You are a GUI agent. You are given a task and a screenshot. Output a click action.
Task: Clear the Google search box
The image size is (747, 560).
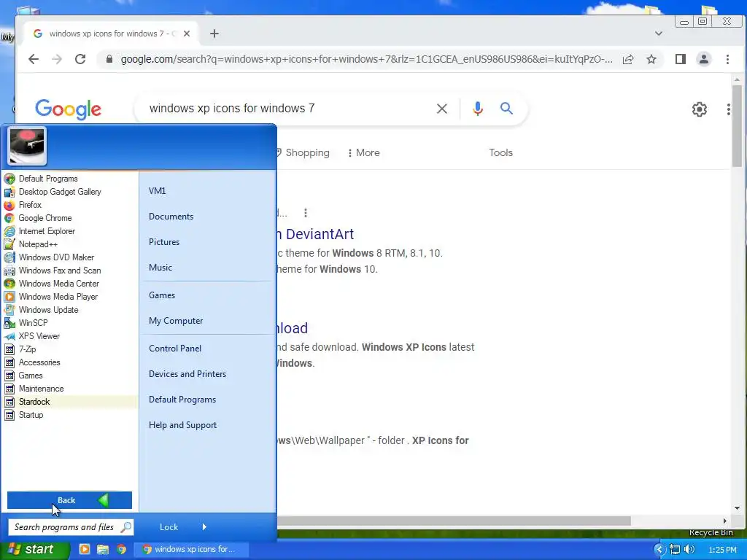point(441,109)
